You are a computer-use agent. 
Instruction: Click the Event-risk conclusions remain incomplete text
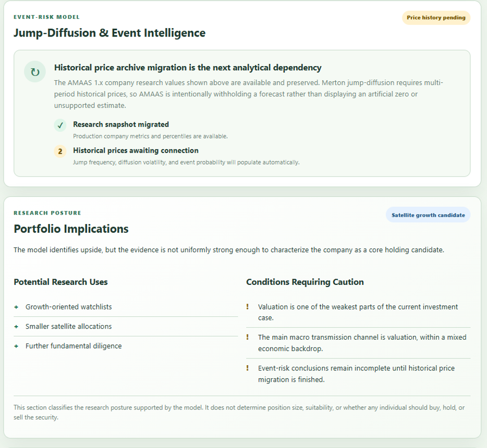tap(356, 374)
